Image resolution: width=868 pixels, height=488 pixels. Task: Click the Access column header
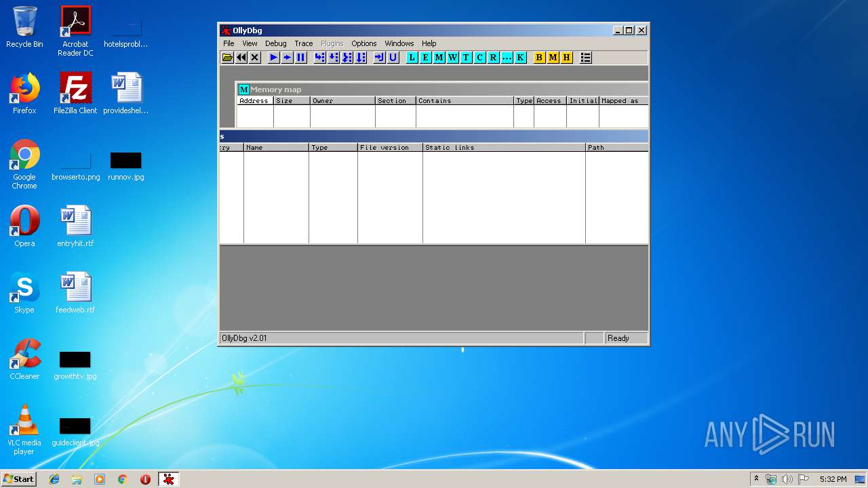[550, 100]
